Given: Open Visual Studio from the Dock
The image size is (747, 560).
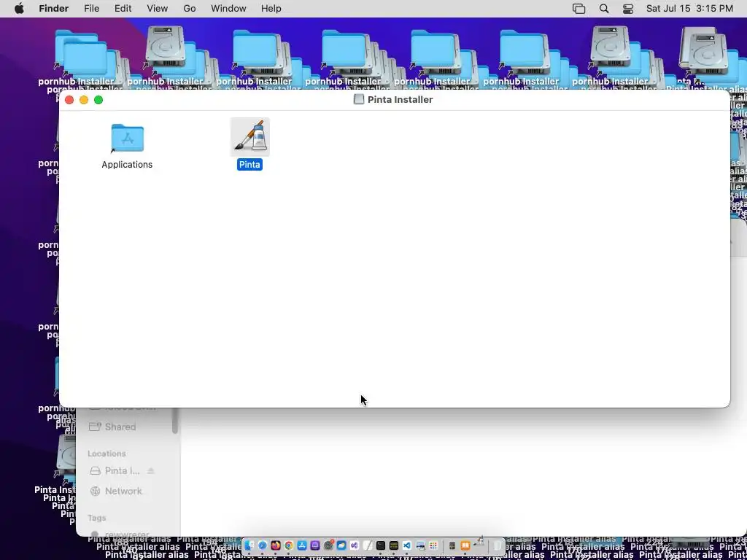Looking at the screenshot, I should click(355, 545).
